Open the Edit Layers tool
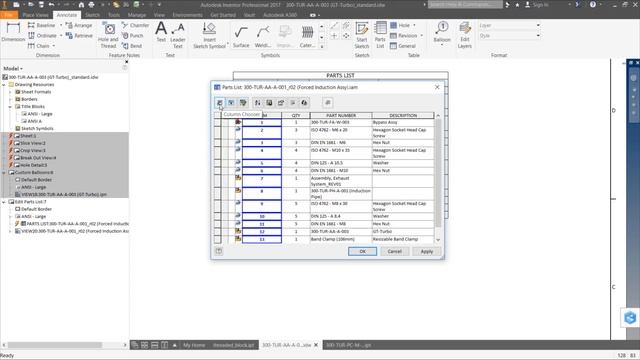 click(x=465, y=36)
